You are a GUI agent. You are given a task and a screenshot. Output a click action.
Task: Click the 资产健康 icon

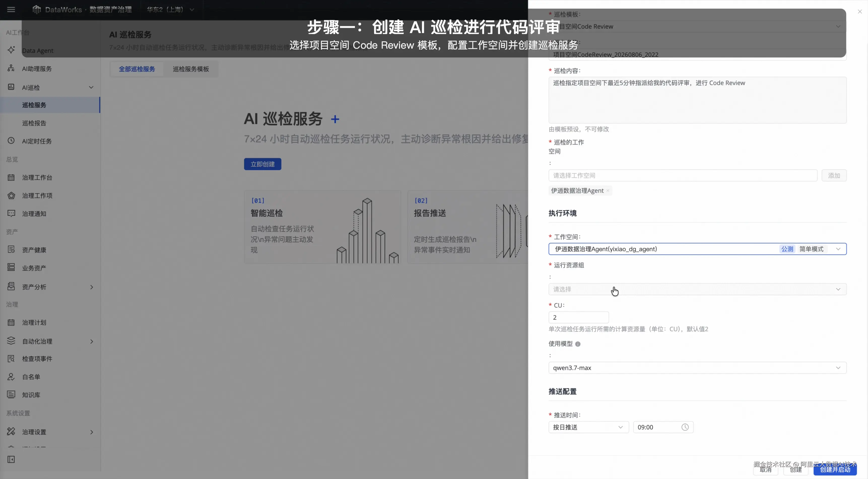[x=11, y=249]
